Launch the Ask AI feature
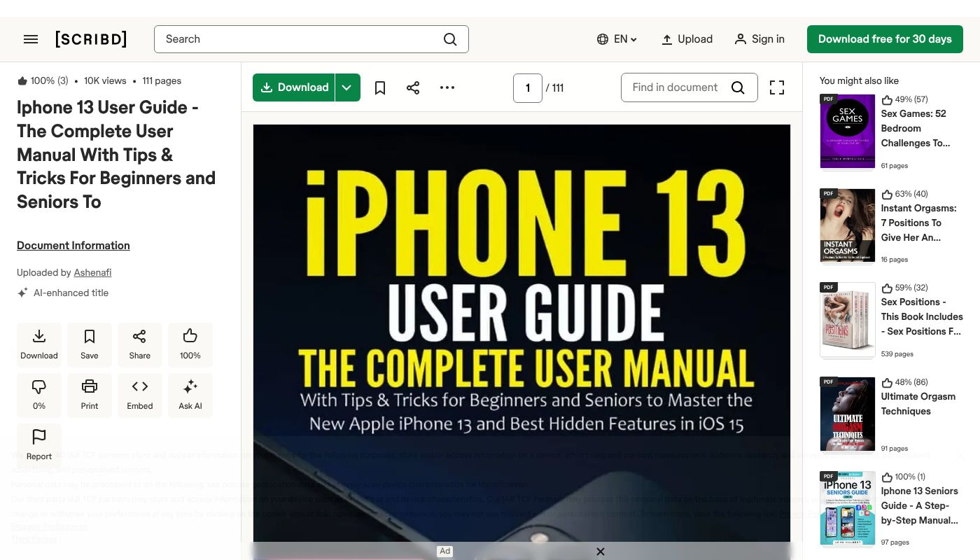980x560 pixels. (190, 395)
